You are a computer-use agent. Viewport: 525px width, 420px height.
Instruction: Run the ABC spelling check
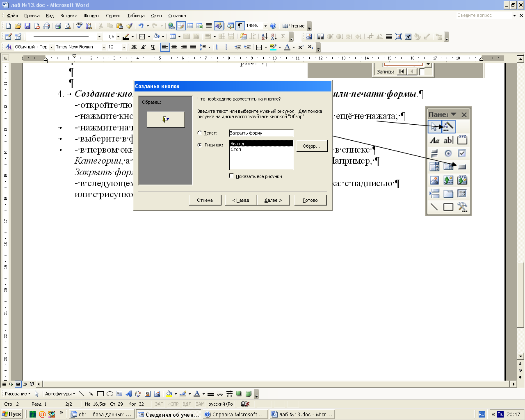tap(80, 26)
